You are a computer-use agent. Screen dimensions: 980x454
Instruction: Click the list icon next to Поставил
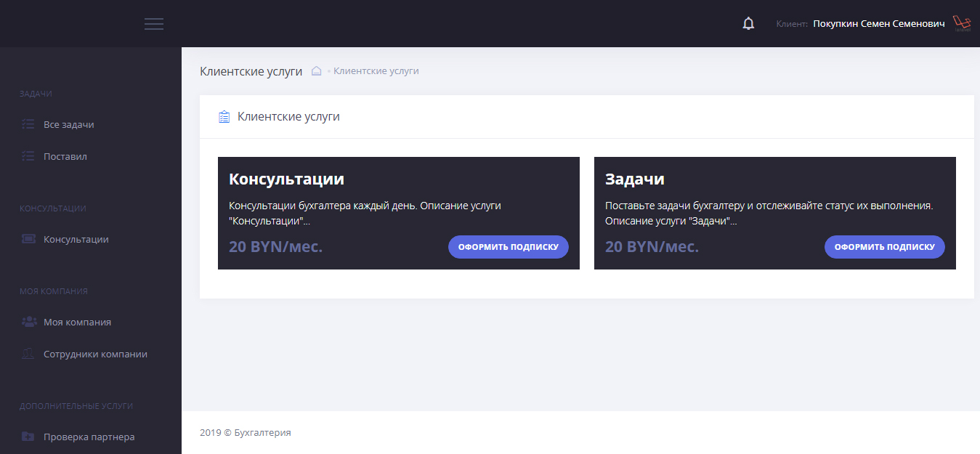click(28, 156)
